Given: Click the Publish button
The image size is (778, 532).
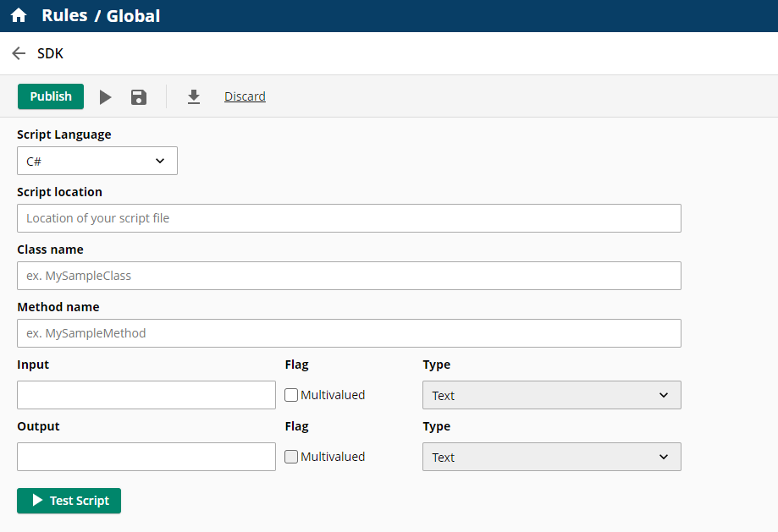Looking at the screenshot, I should pos(51,96).
